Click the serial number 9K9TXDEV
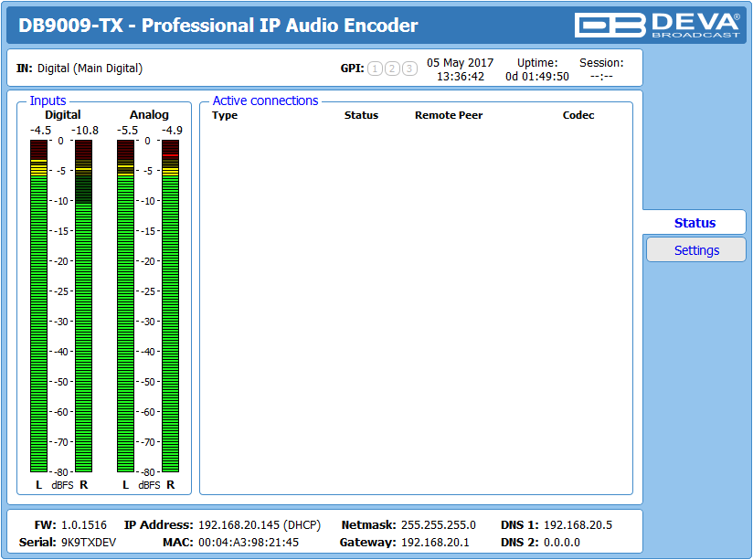This screenshot has height=560, width=753. (89, 543)
